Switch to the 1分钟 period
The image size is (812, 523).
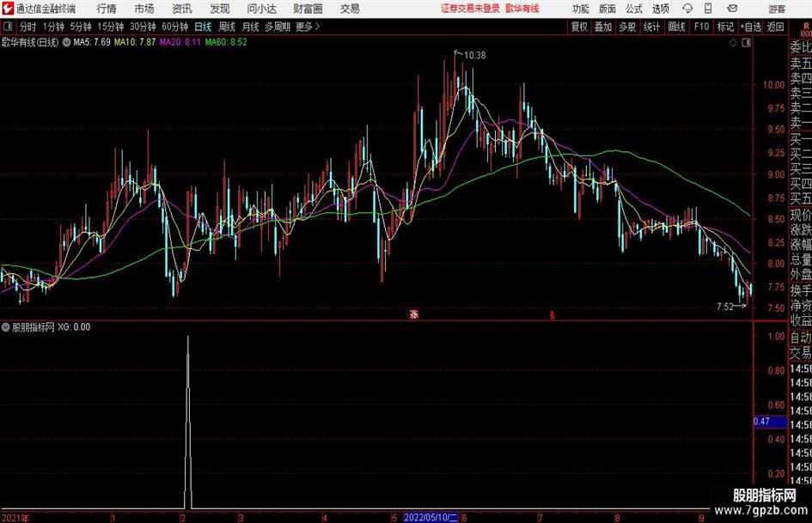click(53, 27)
